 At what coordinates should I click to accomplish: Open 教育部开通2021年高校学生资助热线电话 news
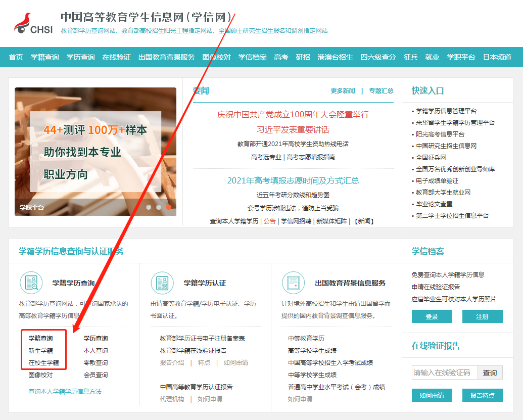[x=293, y=144]
